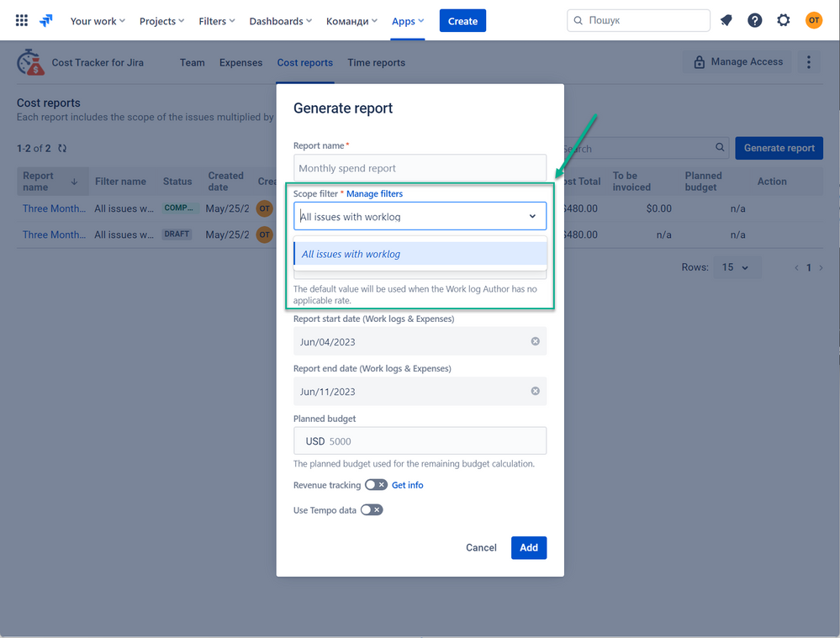Screen dimensions: 840x638
Task: Click the OT user avatar
Action: click(x=814, y=20)
